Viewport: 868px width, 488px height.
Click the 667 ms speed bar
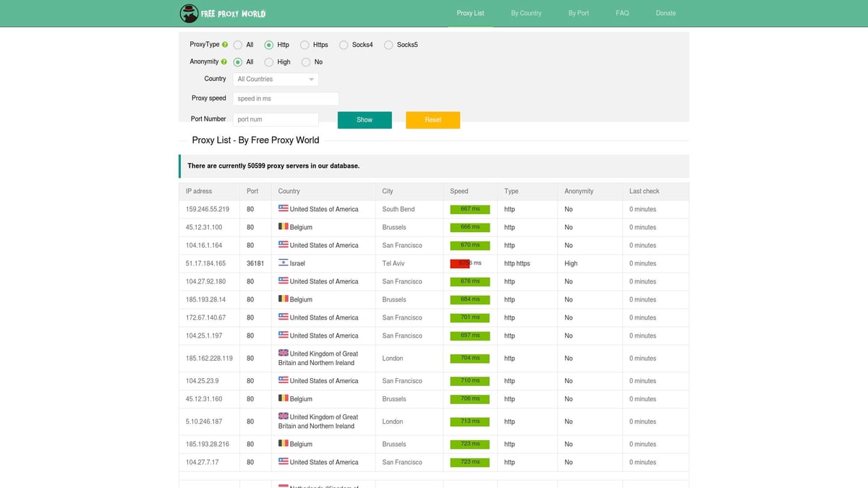pos(470,209)
